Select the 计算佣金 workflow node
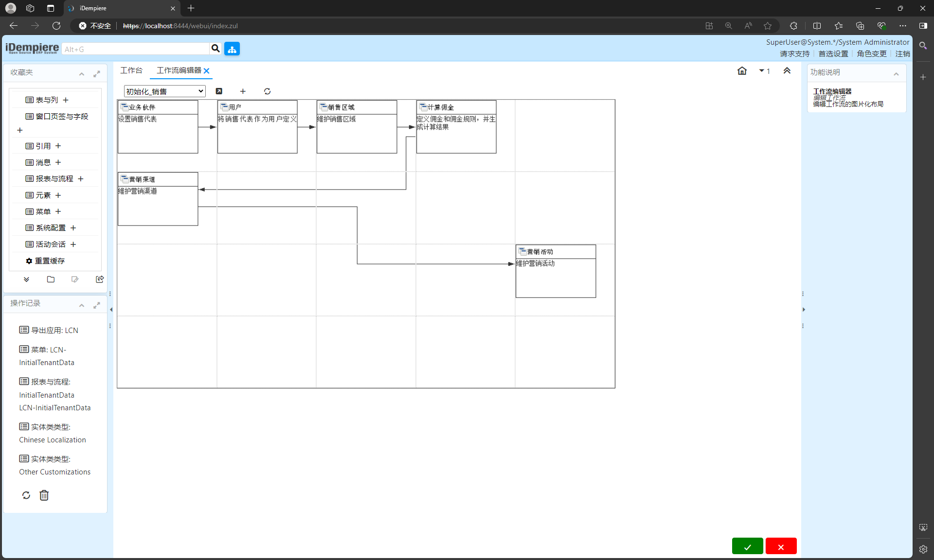The height and width of the screenshot is (560, 934). pyautogui.click(x=456, y=127)
